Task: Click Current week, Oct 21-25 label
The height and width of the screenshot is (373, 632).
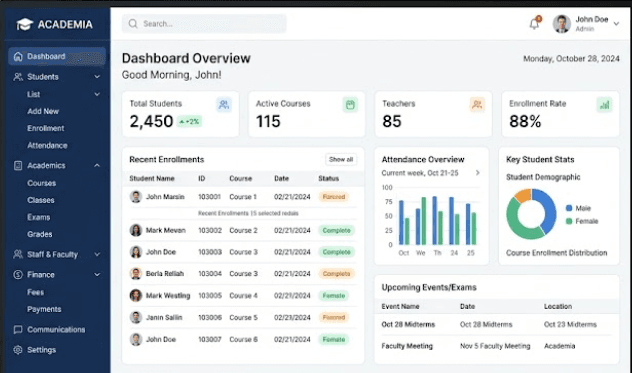Action: click(x=420, y=173)
